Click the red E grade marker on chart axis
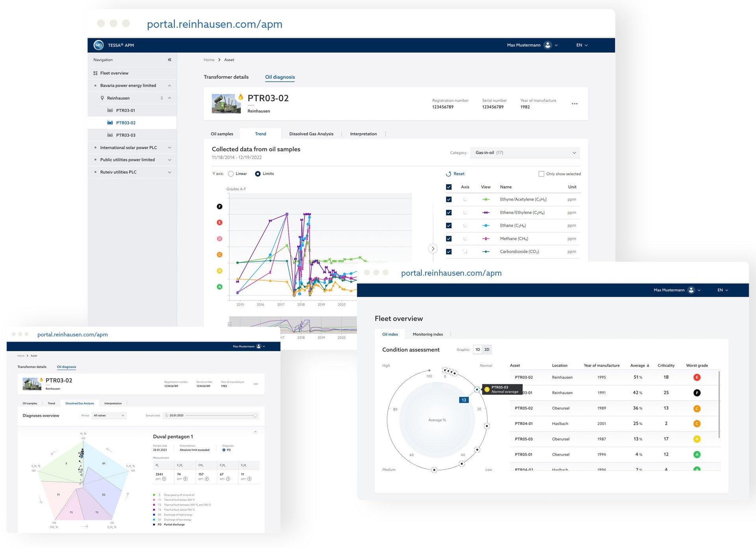The width and height of the screenshot is (756, 548). pos(220,222)
